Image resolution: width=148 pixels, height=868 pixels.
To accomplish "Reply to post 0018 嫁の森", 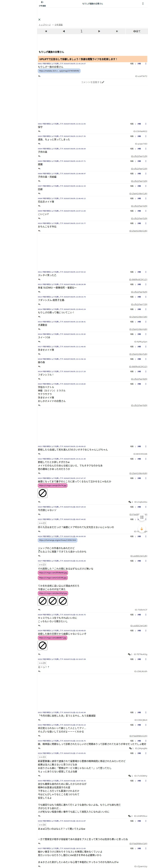I will pyautogui.click(x=39, y=367).
